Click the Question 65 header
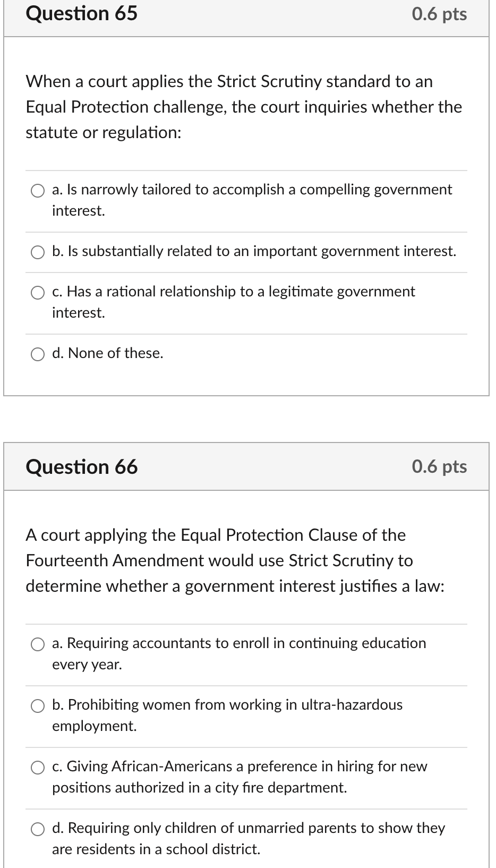This screenshot has width=496, height=868. 82,14
